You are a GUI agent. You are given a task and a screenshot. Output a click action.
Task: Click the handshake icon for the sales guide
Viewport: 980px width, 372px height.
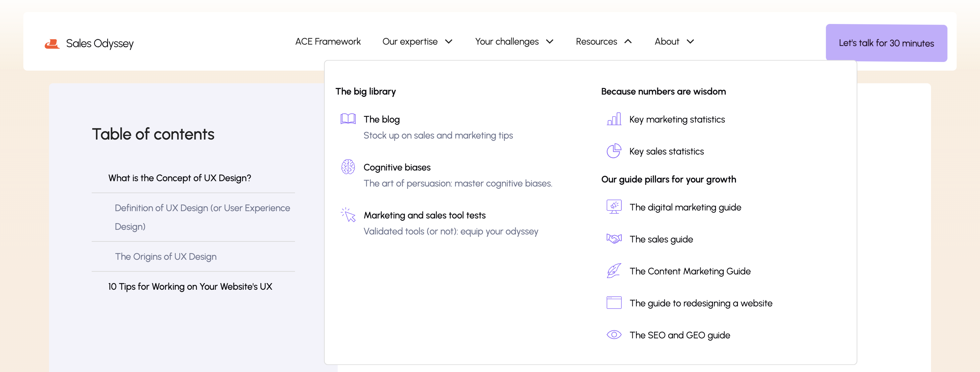(x=614, y=239)
